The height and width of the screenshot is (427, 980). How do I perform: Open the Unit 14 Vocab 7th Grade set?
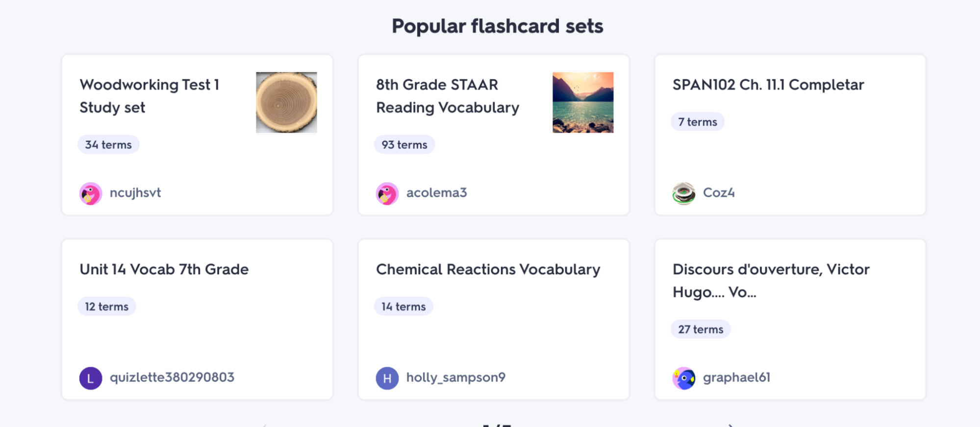click(x=164, y=269)
